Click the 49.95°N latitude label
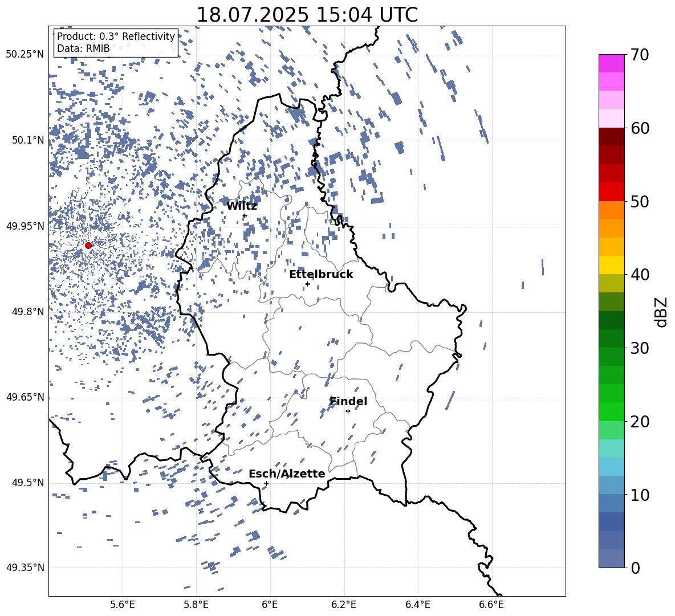Screen dimensions: 675x616 tap(25, 226)
